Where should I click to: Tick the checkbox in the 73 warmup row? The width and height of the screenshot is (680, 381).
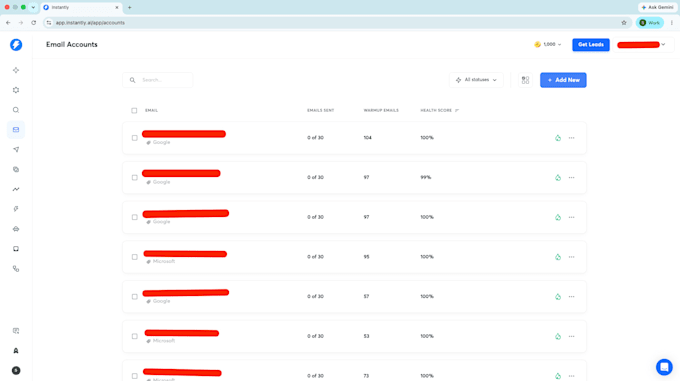tap(134, 376)
